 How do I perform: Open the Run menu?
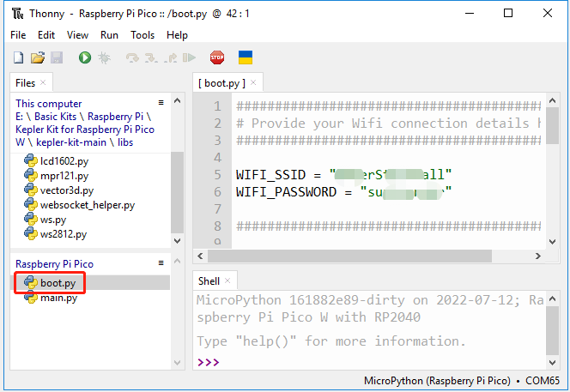click(x=109, y=35)
